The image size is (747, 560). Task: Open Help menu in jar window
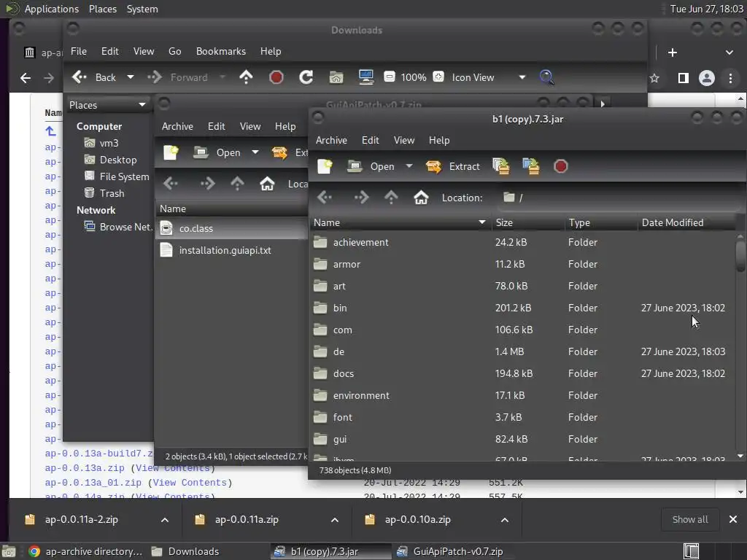point(438,140)
